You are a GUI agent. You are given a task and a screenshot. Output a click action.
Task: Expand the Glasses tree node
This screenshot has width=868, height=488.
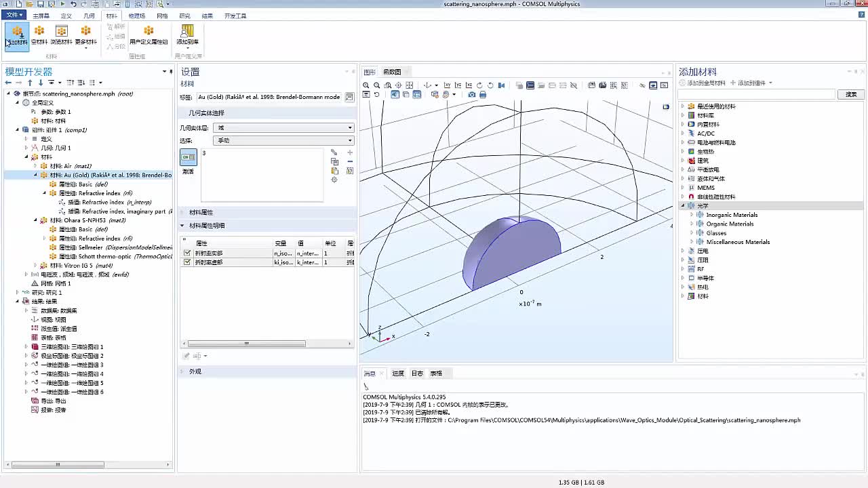point(692,233)
